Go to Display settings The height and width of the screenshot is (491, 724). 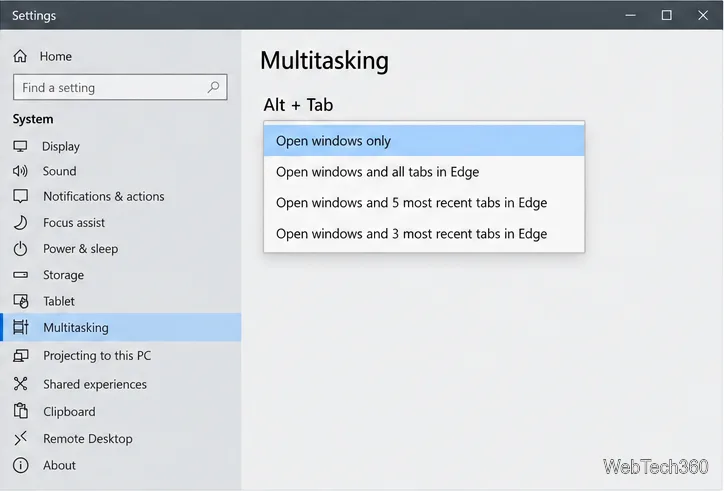(121, 146)
